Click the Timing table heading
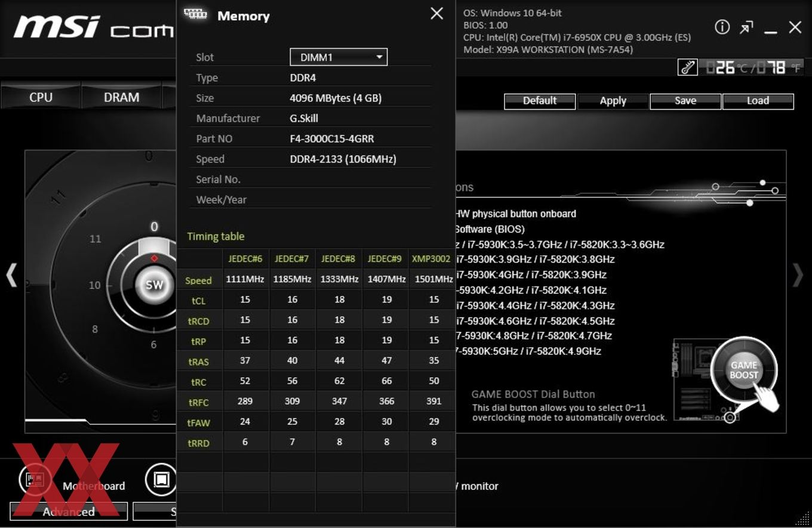The height and width of the screenshot is (528, 812). point(216,236)
